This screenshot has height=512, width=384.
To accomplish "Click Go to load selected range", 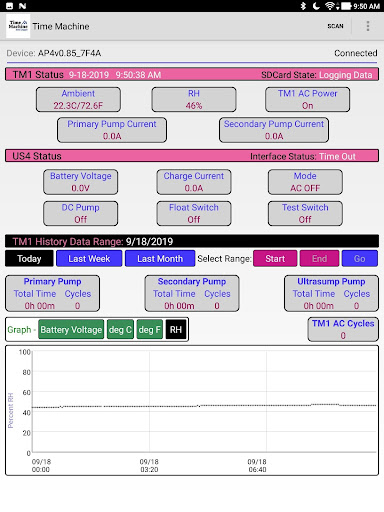I will pyautogui.click(x=360, y=258).
